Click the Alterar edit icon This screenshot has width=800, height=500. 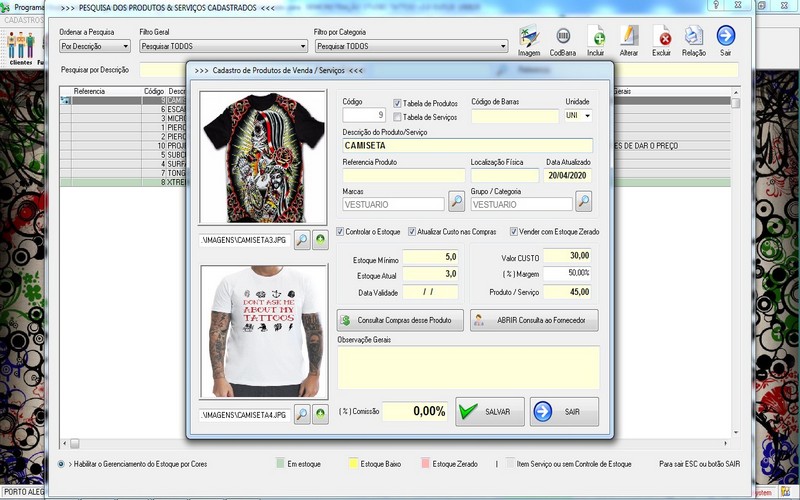(x=629, y=40)
